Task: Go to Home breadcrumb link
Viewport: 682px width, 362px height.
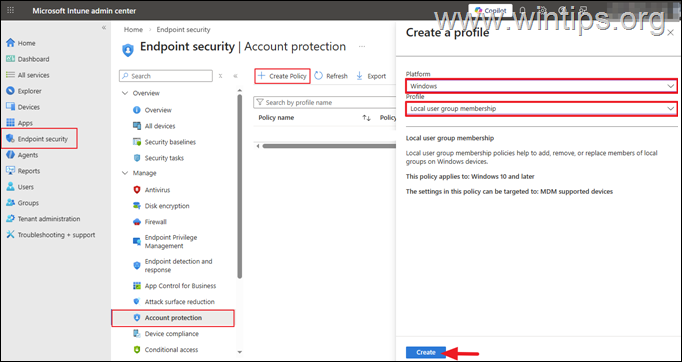Action: pos(133,30)
